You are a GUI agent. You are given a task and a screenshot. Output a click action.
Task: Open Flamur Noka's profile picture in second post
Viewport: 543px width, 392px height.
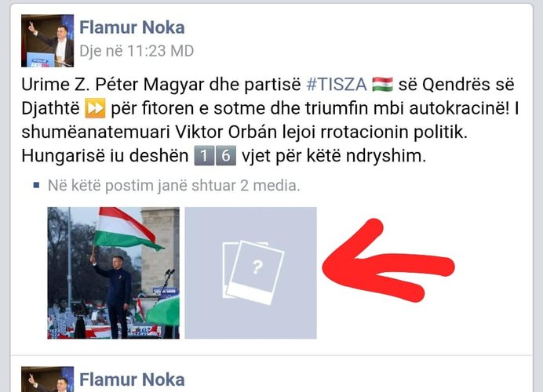47,379
